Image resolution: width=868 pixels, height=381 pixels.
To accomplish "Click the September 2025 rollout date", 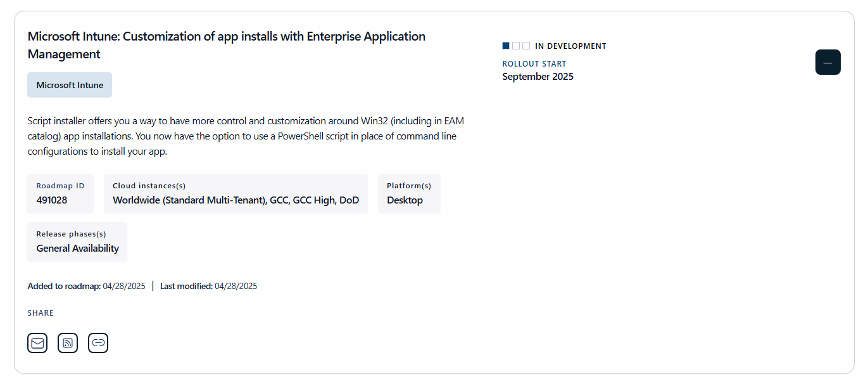I will click(x=538, y=77).
